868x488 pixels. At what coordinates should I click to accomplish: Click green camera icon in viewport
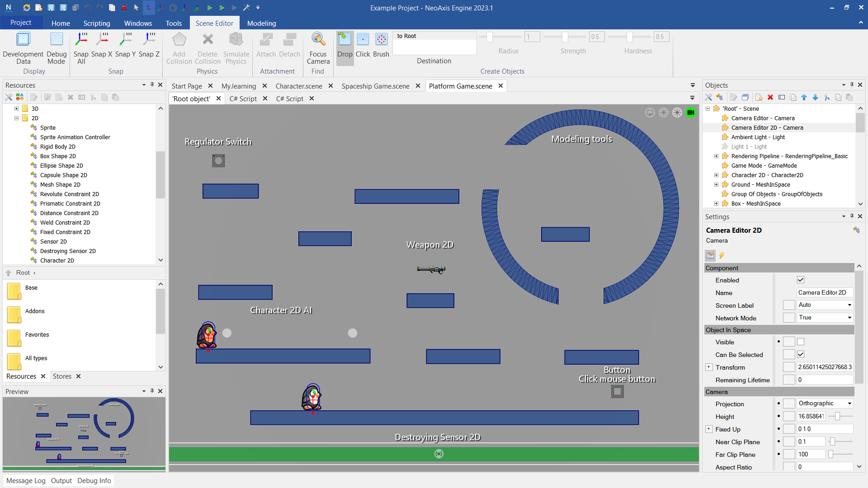pos(691,113)
